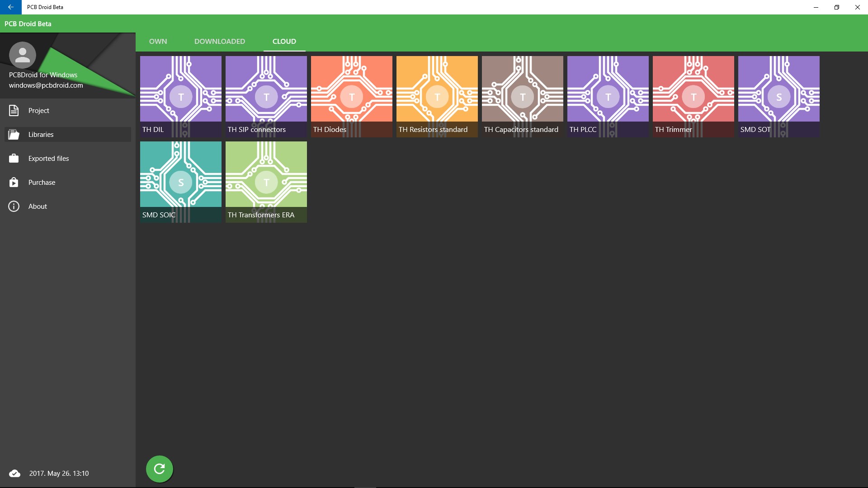
Task: Click the Purchase shopping bag icon
Action: pyautogui.click(x=14, y=182)
